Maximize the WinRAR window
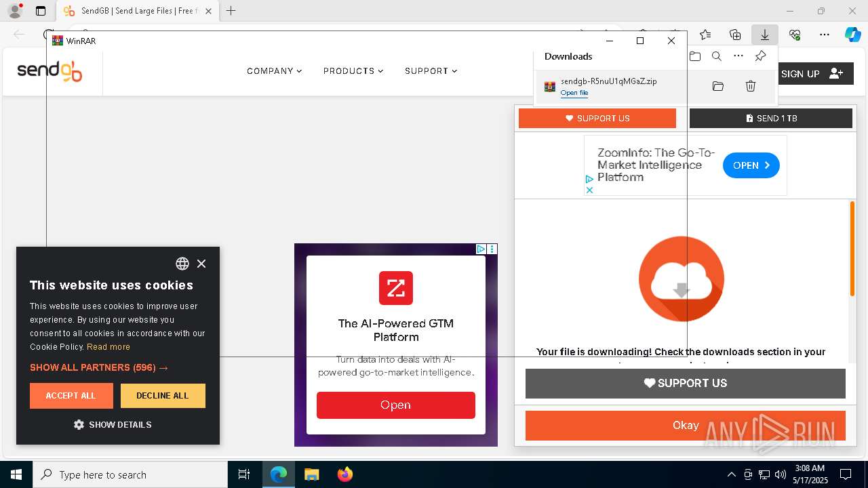 tap(639, 41)
